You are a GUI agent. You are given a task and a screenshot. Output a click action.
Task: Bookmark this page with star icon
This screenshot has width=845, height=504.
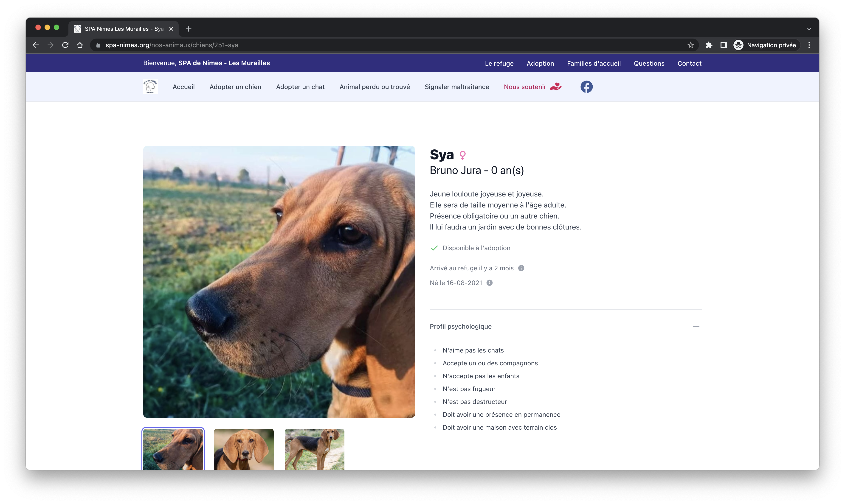coord(690,45)
